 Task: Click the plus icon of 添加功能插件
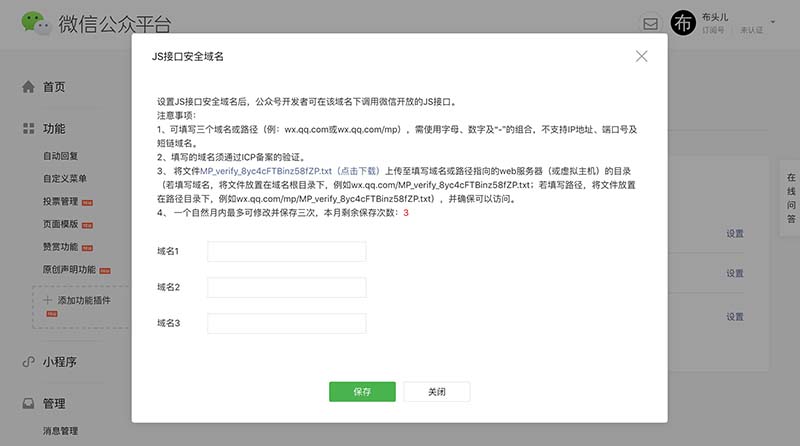(x=47, y=300)
